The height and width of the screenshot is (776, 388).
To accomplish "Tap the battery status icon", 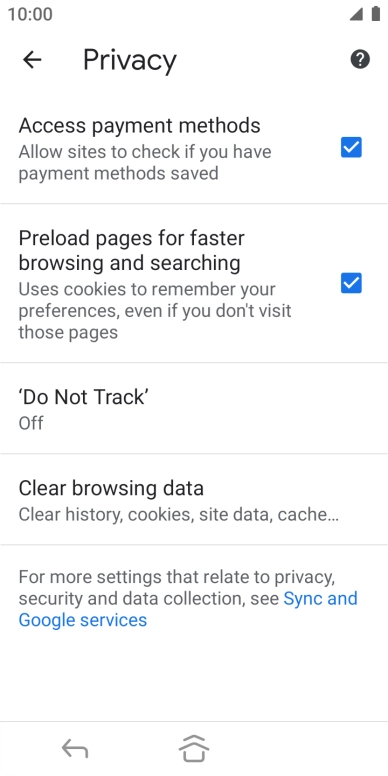I will point(376,14).
